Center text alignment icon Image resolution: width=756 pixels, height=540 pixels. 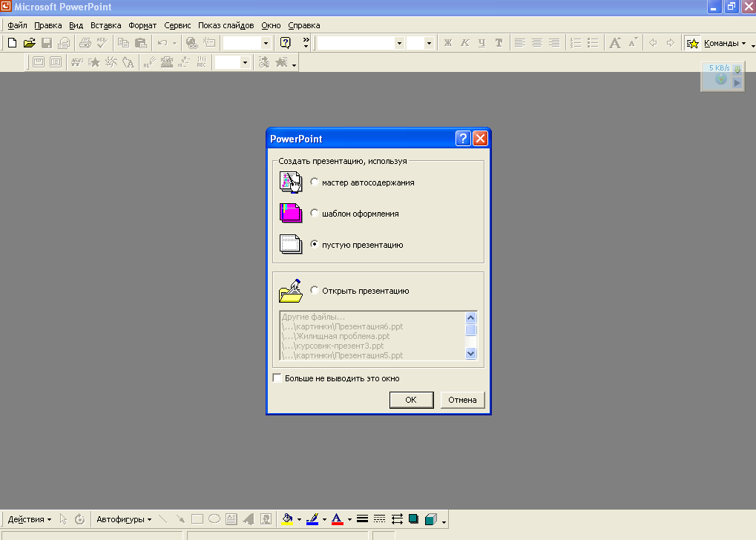[537, 43]
